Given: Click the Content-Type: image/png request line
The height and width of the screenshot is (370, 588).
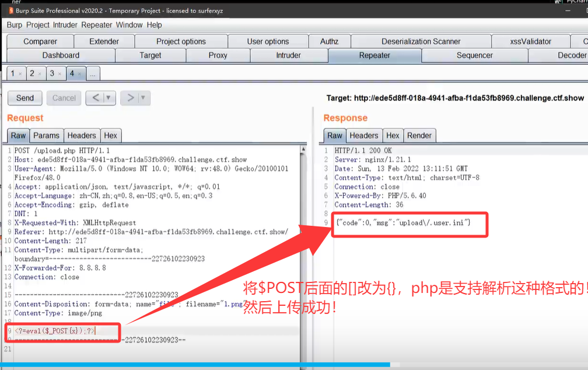Looking at the screenshot, I should tap(58, 313).
